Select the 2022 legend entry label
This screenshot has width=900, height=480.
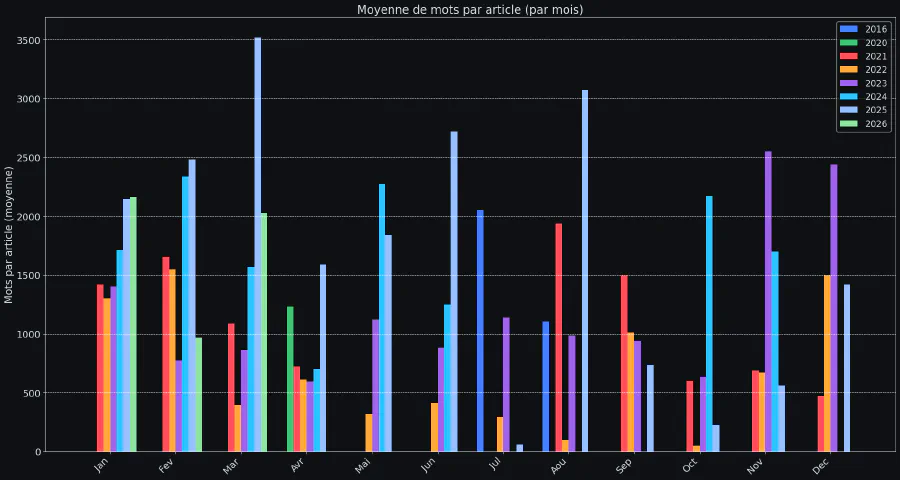coord(875,70)
